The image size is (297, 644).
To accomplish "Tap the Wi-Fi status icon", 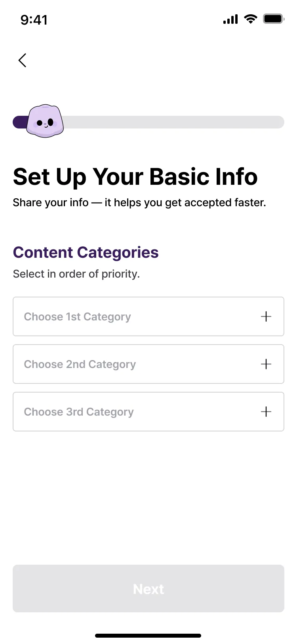I will [250, 19].
